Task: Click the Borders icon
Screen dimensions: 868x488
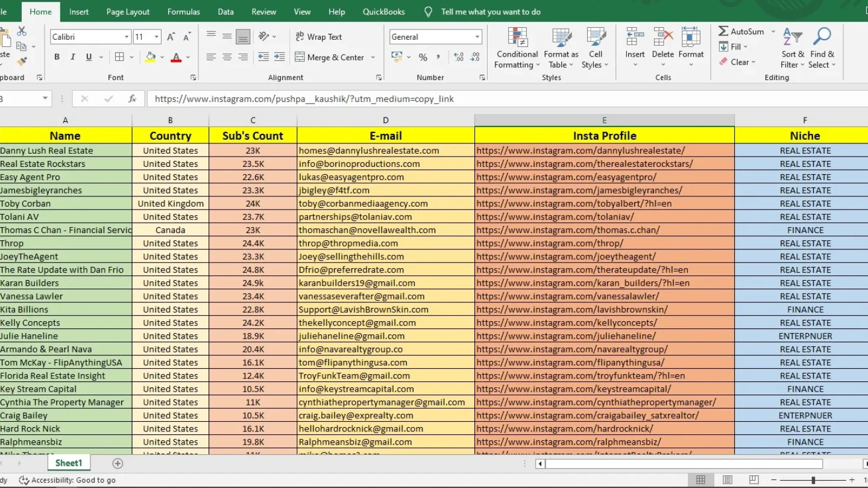Action: (x=119, y=57)
